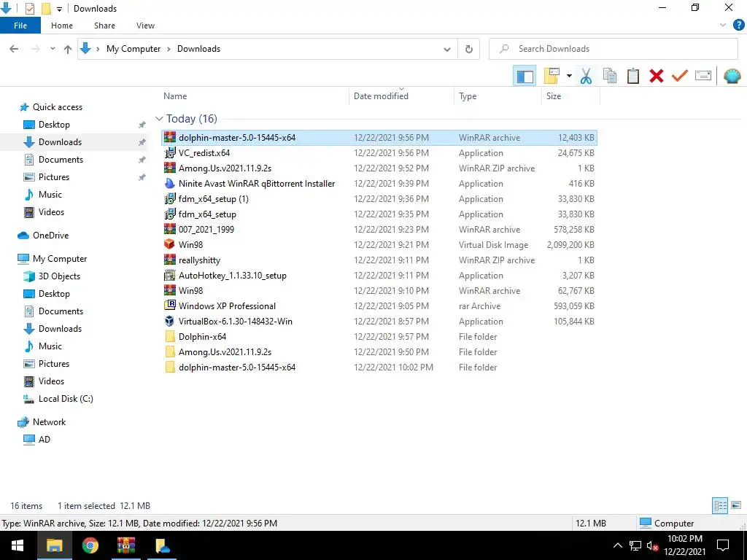Click the New folder toolbar icon
747x560 pixels.
[551, 76]
